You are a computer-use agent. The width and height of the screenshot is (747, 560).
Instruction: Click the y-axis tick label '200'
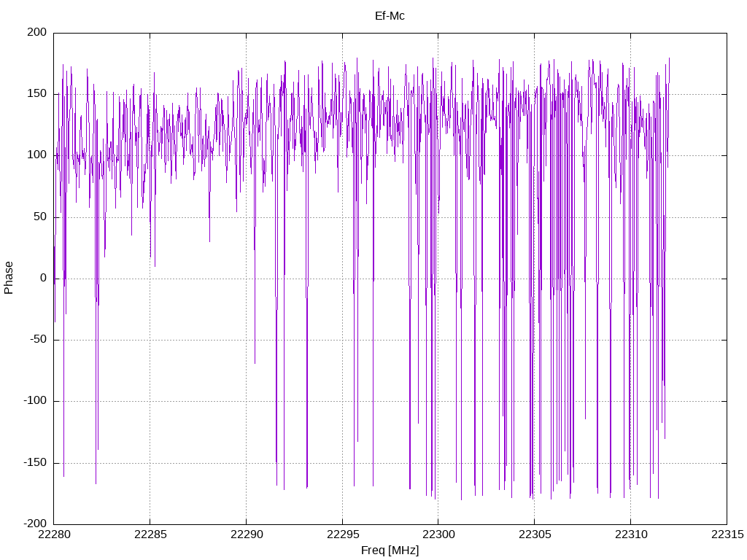(x=37, y=32)
